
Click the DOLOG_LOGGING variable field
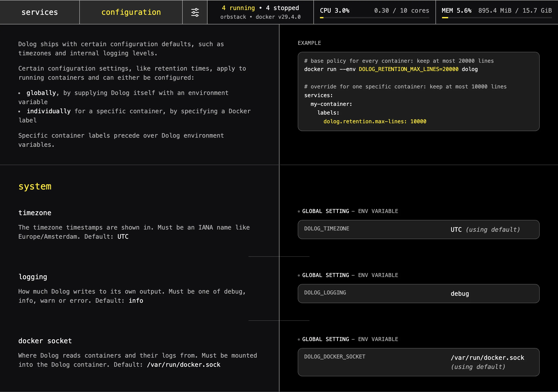tap(418, 293)
